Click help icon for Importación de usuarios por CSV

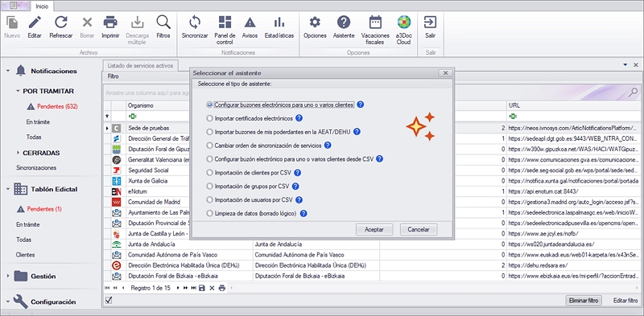299,200
